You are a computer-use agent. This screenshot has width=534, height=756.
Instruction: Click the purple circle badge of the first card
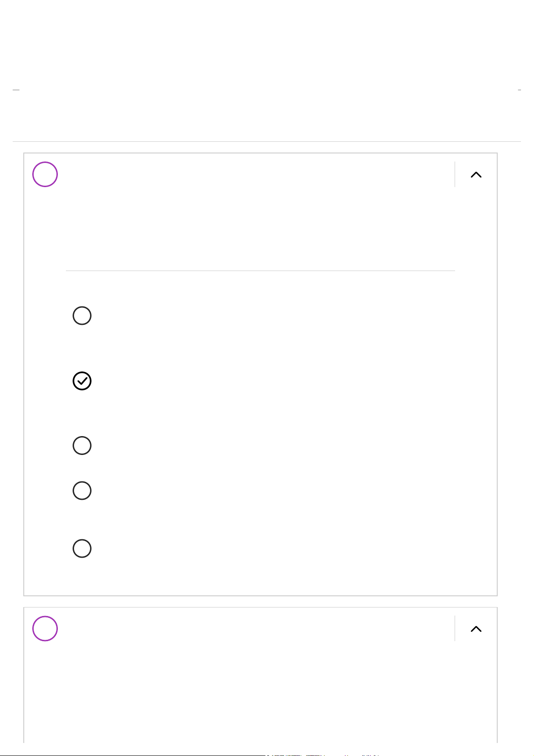(x=45, y=175)
